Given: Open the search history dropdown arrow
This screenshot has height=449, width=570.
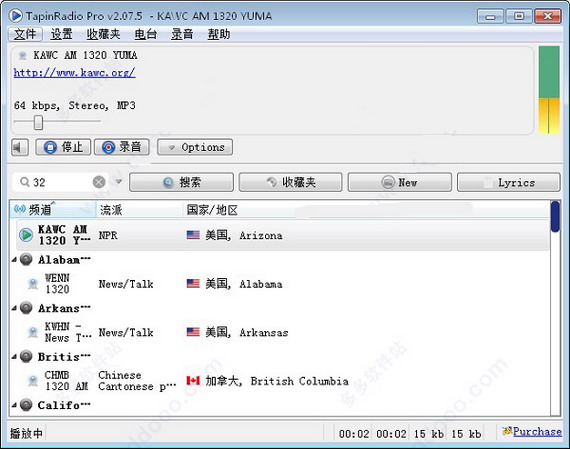Looking at the screenshot, I should click(119, 181).
